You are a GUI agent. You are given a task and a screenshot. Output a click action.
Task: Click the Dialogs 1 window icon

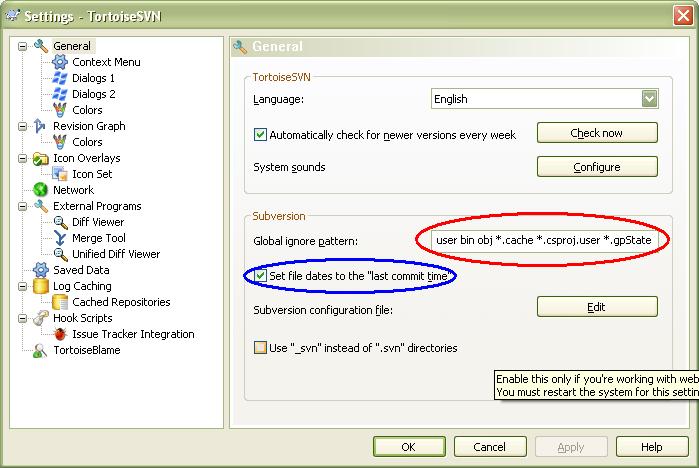coord(60,78)
